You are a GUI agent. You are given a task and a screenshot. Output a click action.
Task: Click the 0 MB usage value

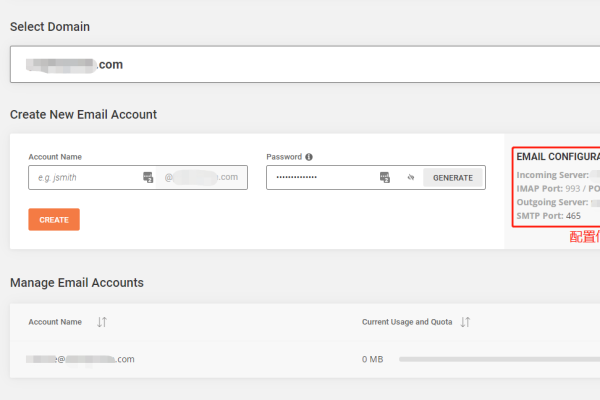(372, 359)
